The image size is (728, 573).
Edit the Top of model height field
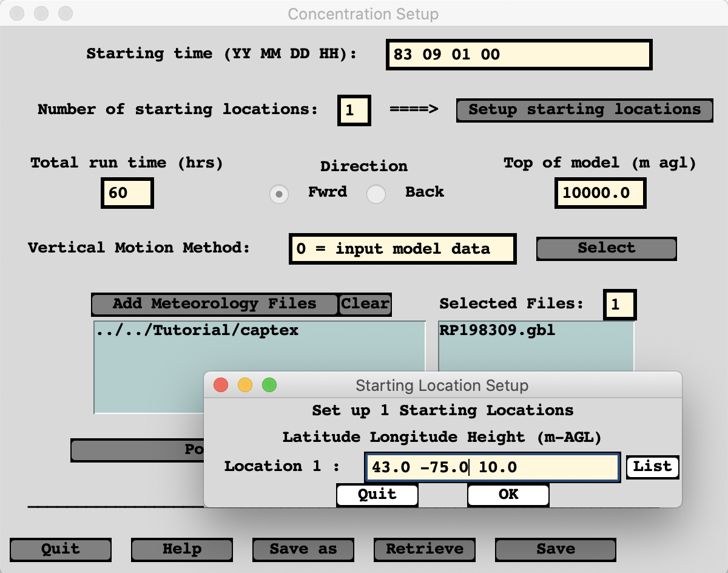coord(599,193)
